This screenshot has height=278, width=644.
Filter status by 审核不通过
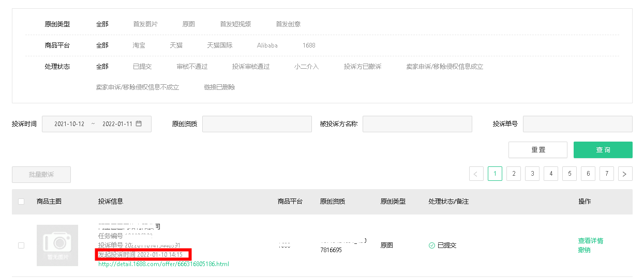pos(192,67)
